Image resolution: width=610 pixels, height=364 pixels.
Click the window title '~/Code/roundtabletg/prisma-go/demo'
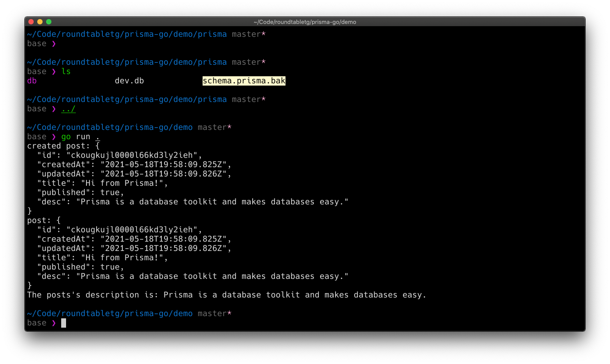click(x=305, y=22)
